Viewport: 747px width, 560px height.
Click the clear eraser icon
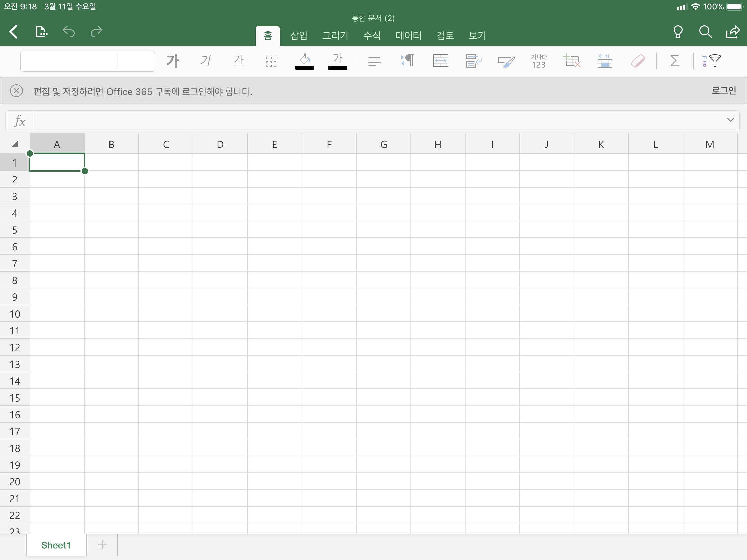point(638,61)
